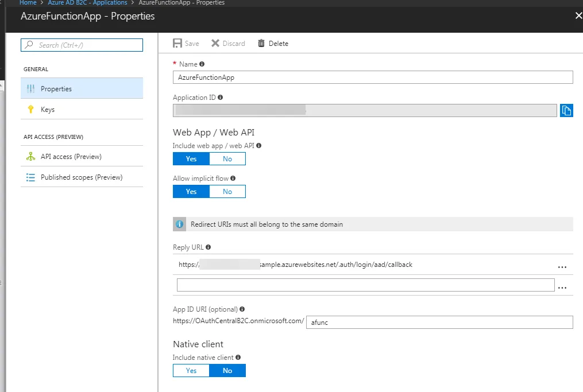Enable Include native client with Yes

coord(191,371)
